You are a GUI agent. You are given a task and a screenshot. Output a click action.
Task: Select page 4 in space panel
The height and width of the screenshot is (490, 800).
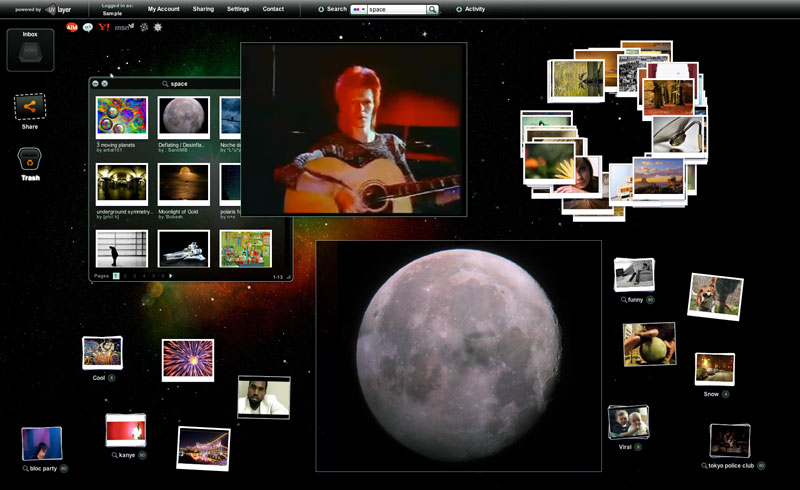tap(144, 276)
